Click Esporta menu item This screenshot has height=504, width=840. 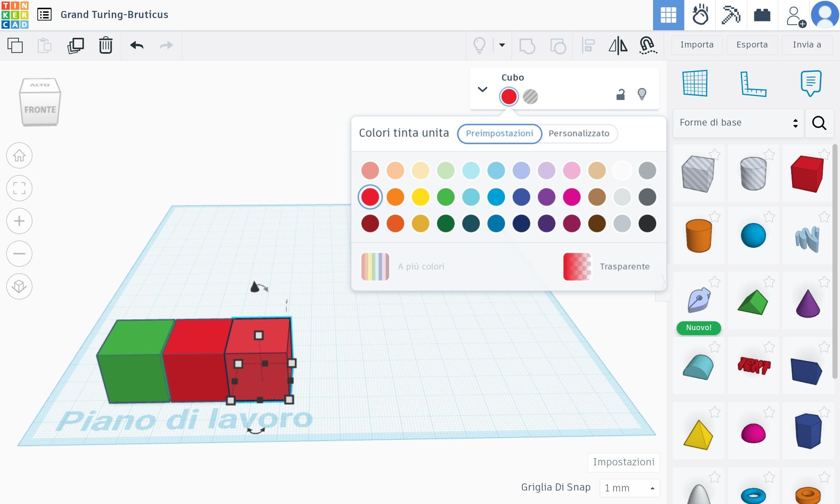(752, 45)
